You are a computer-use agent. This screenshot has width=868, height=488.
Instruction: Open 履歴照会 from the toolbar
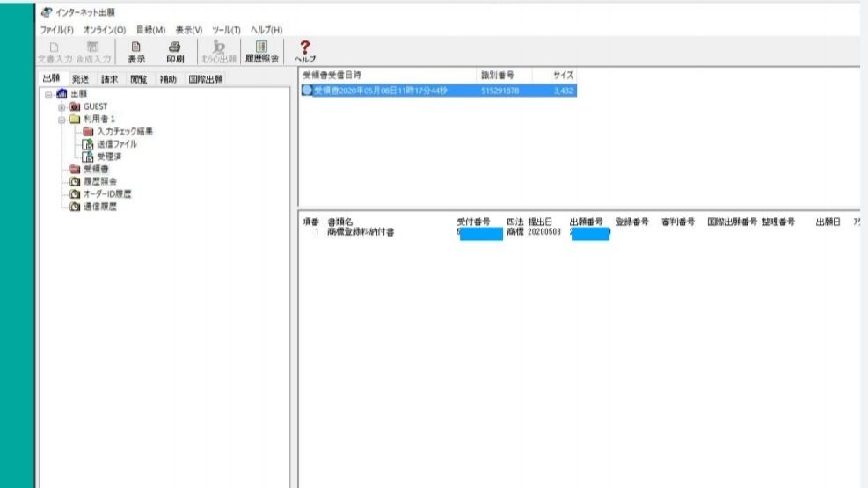click(261, 52)
